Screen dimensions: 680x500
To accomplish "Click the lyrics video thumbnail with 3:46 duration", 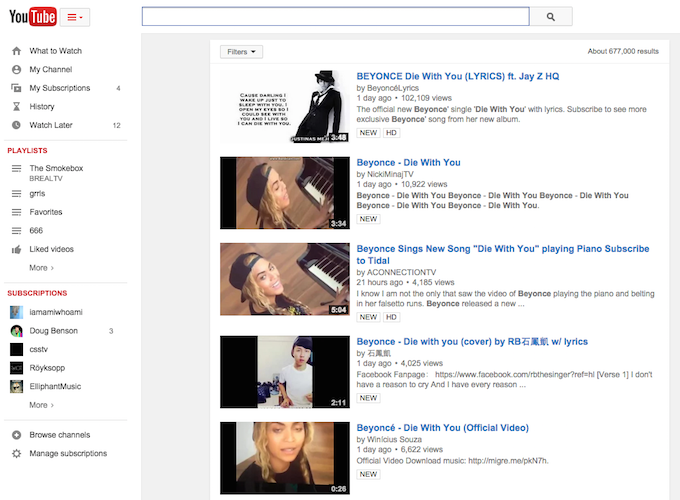I will [284, 105].
